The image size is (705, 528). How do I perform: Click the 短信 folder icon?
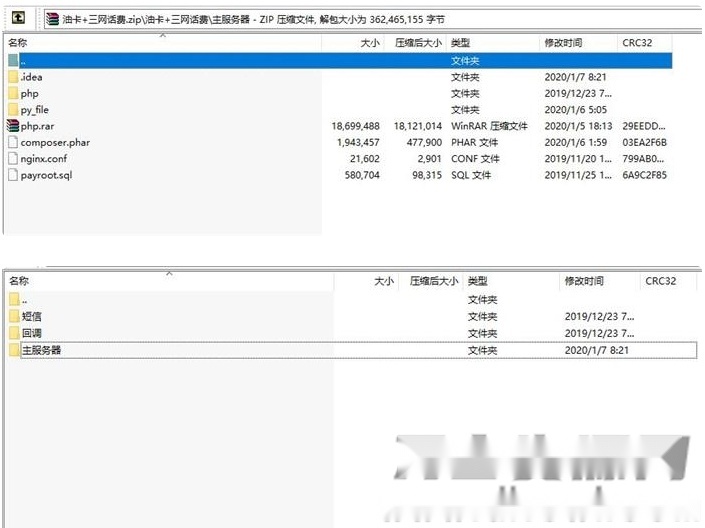tap(14, 316)
